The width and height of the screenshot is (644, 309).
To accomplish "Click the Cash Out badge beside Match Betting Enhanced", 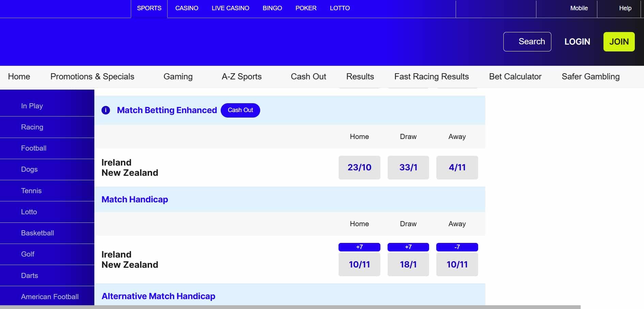I will tap(240, 110).
